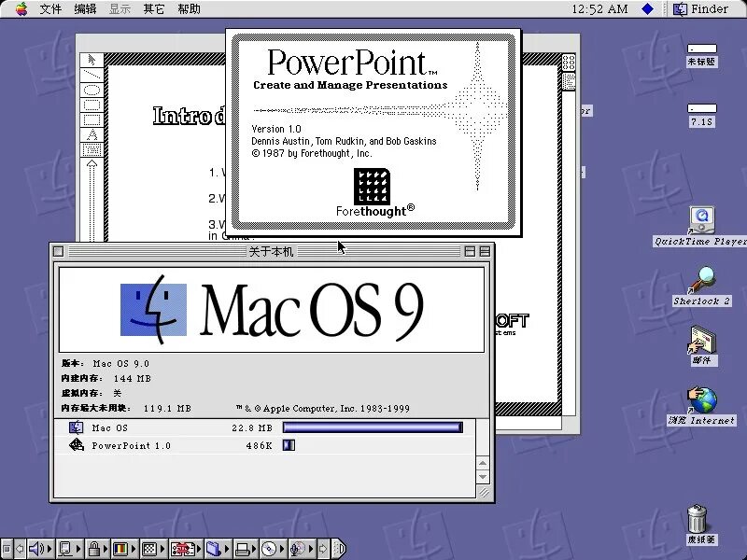Image resolution: width=747 pixels, height=560 pixels.
Task: Close the 关于本机 window
Action: pyautogui.click(x=58, y=251)
